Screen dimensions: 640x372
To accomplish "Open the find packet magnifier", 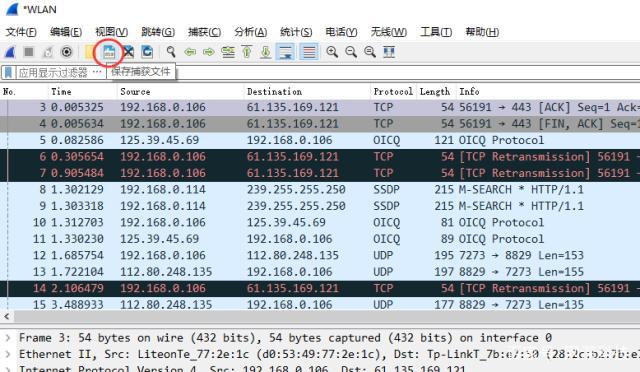I will click(x=171, y=52).
